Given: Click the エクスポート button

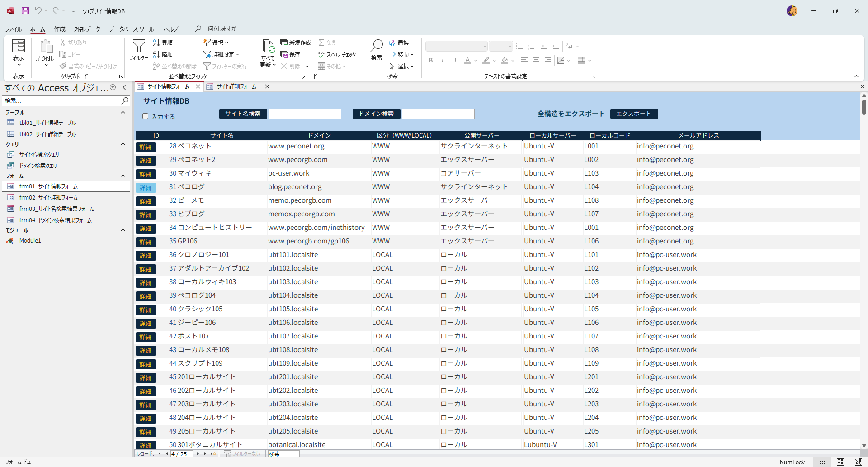Looking at the screenshot, I should click(x=634, y=114).
